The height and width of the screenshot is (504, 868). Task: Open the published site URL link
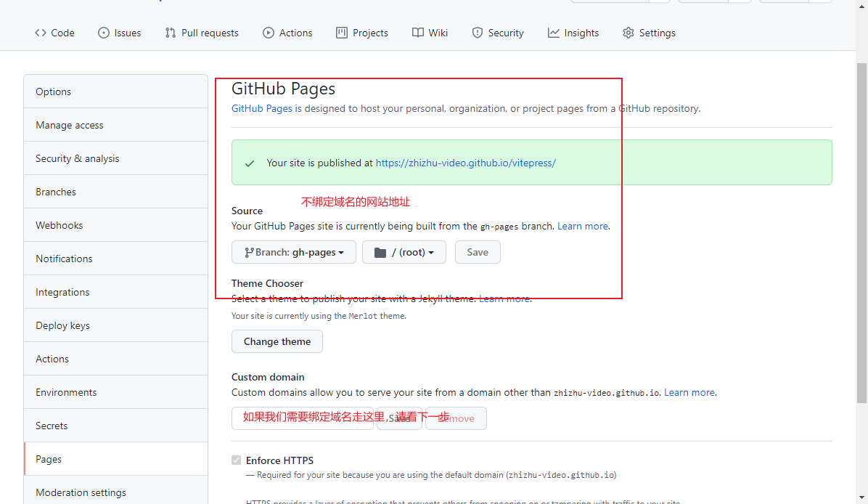465,163
